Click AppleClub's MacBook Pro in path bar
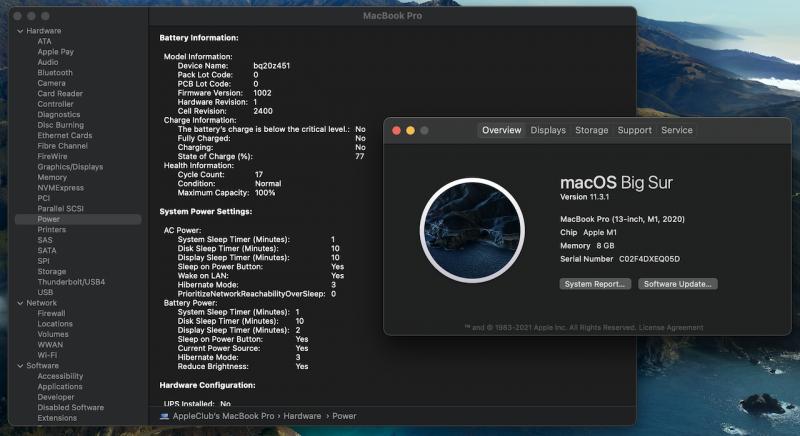The width and height of the screenshot is (800, 436). [223, 416]
